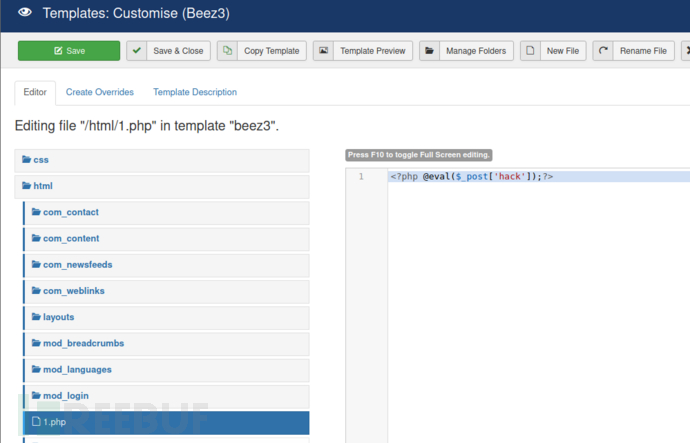Switch to the Create Overrides tab
The width and height of the screenshot is (690, 443).
[x=99, y=92]
